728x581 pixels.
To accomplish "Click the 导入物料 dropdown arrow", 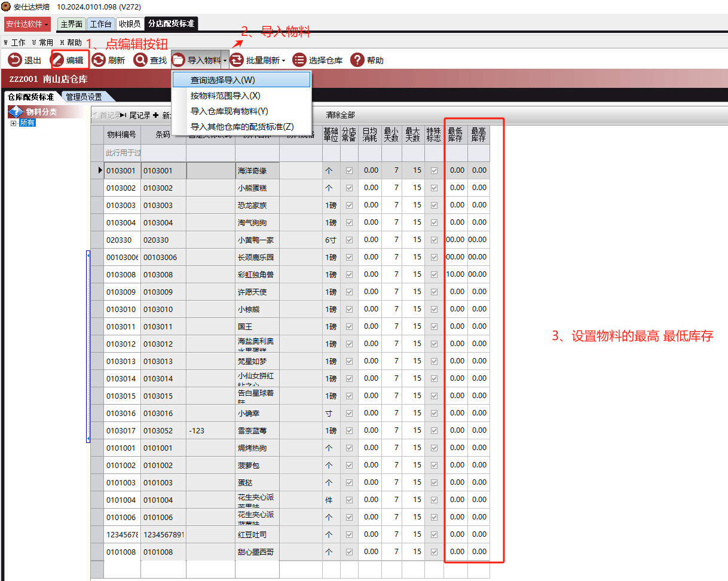I will tap(225, 60).
